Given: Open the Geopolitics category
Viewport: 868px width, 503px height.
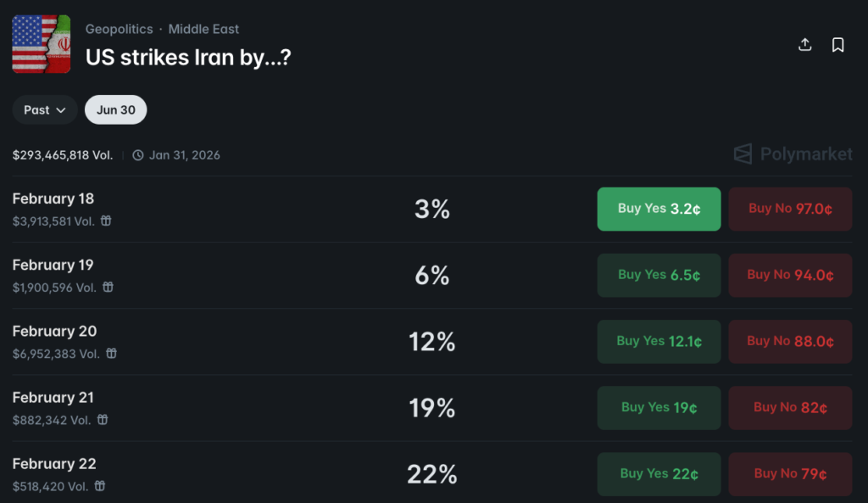Looking at the screenshot, I should pos(119,29).
